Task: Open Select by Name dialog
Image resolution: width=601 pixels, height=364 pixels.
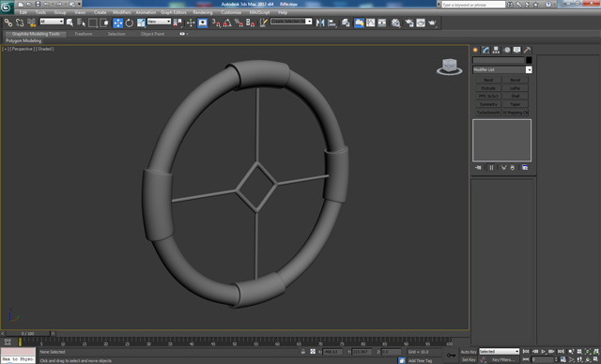Action: tap(81, 23)
